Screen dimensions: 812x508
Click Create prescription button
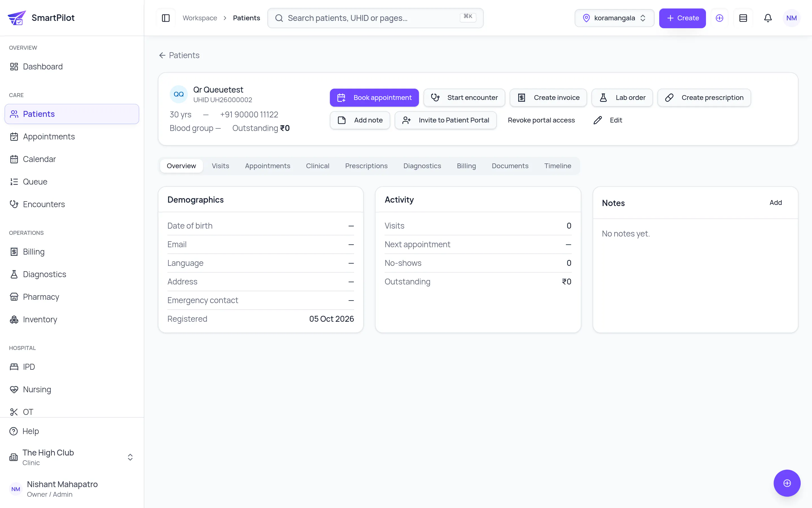coord(704,98)
